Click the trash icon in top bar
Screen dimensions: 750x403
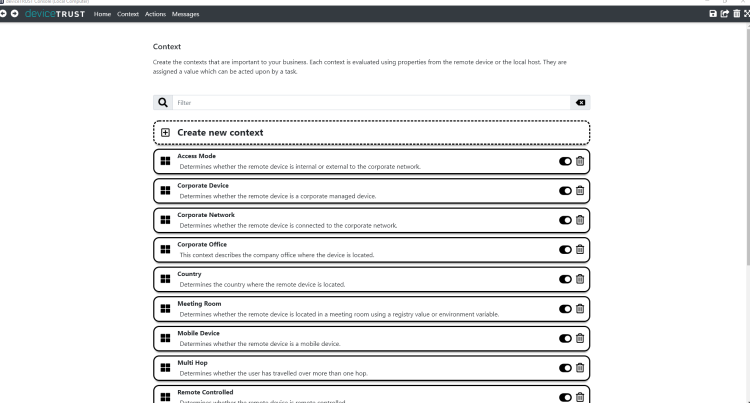[x=735, y=14]
